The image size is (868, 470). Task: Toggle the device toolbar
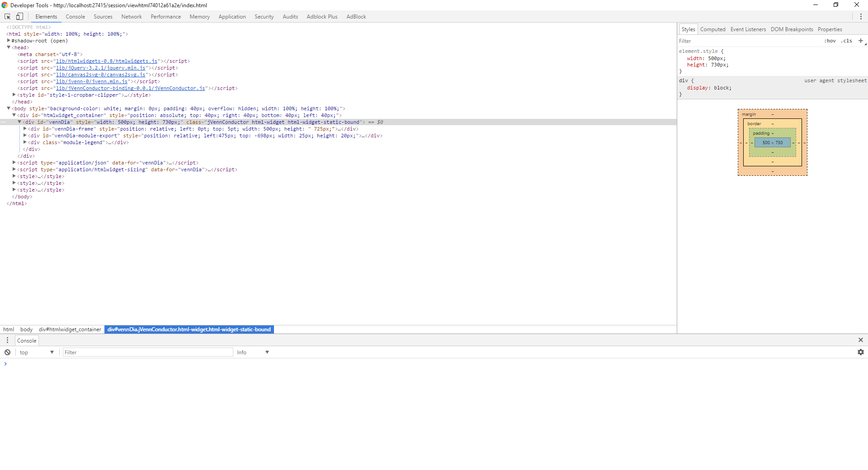(x=19, y=16)
